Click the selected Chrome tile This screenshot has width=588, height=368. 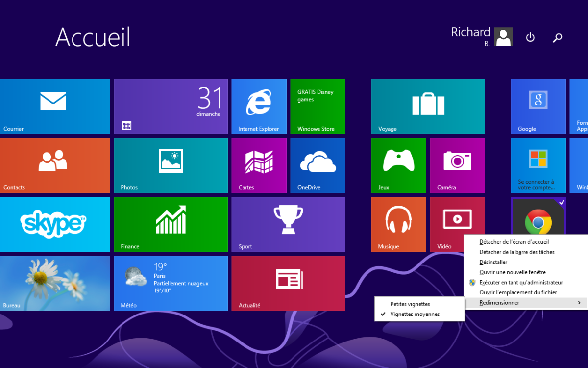pos(538,217)
